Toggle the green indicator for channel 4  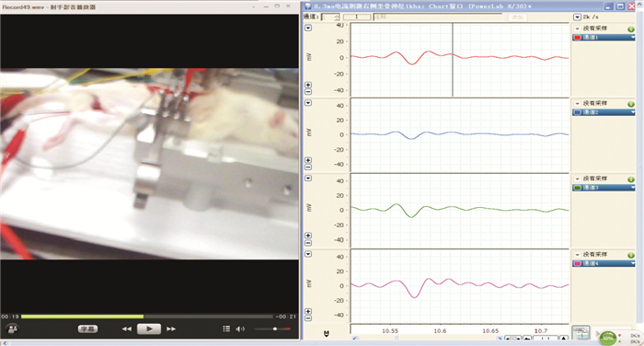(631, 255)
